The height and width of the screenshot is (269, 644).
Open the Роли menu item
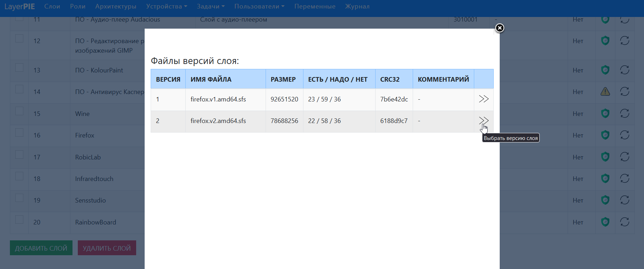click(77, 6)
